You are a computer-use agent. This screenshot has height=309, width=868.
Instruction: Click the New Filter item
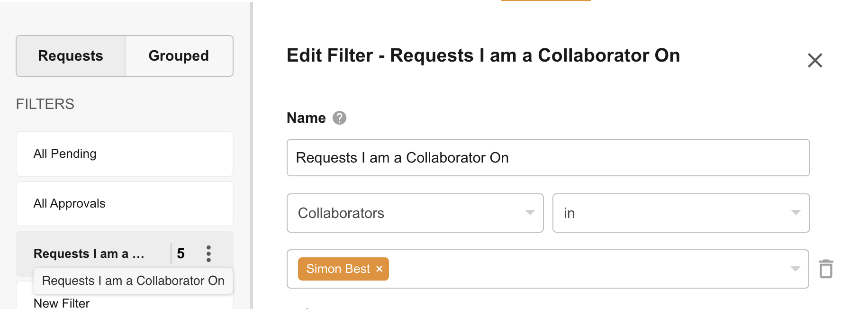click(x=62, y=303)
